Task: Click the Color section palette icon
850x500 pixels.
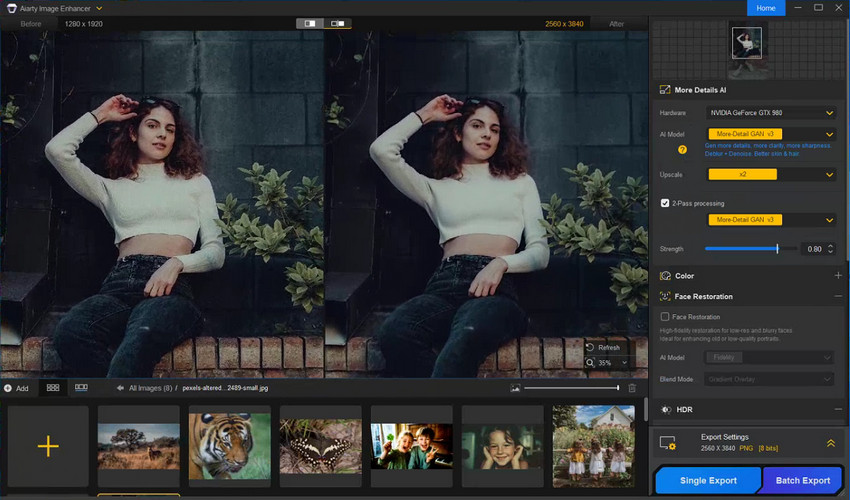Action: pos(665,275)
